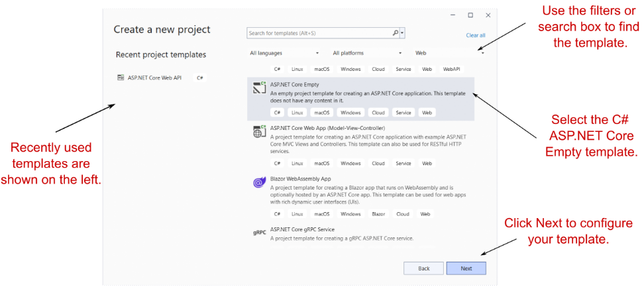Click C# tag beside recent Web API template
This screenshot has height=289, width=644.
pyautogui.click(x=199, y=78)
